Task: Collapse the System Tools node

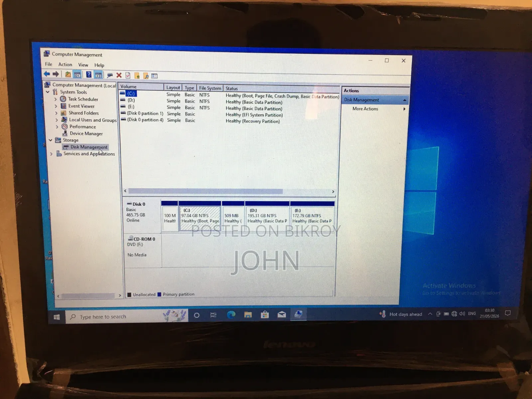Action: pos(48,92)
